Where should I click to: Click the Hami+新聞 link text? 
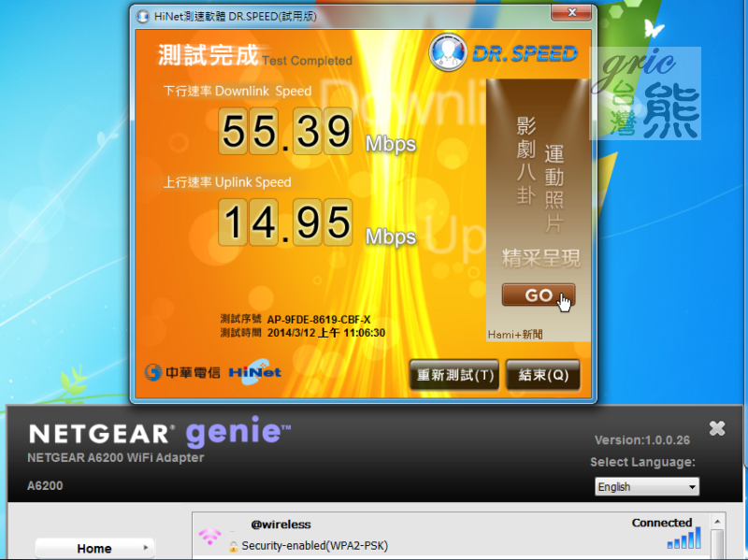coord(515,335)
